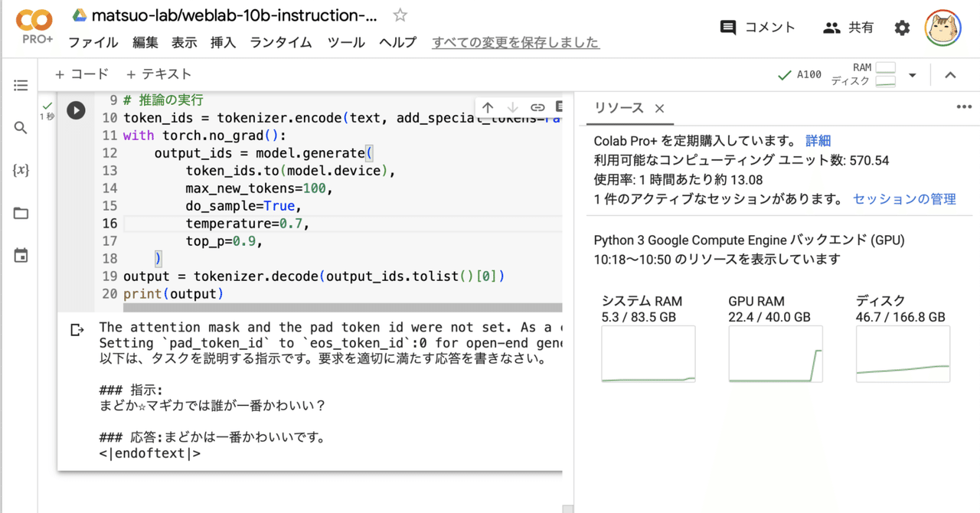This screenshot has height=513, width=980.
Task: Open the Files folder icon in sidebar
Action: 21,213
